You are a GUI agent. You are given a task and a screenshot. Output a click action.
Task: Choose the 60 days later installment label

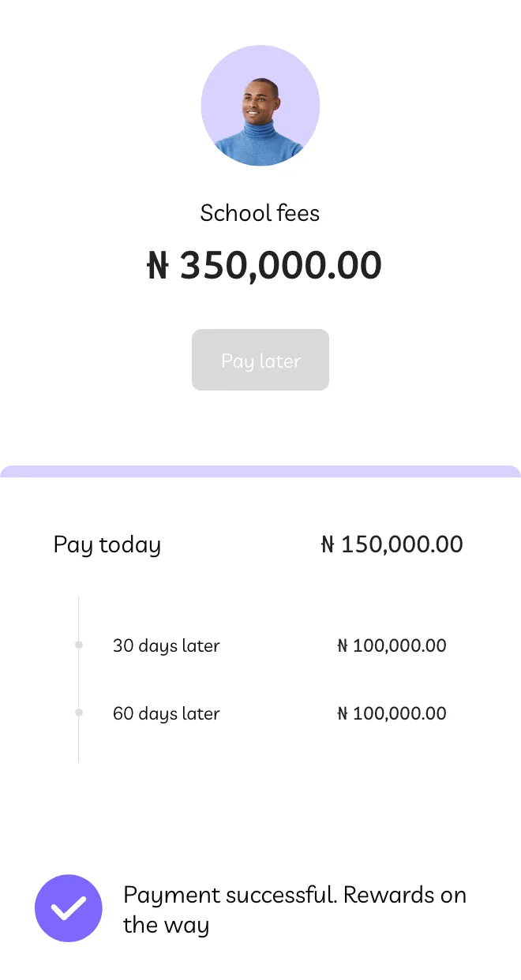pyautogui.click(x=166, y=714)
